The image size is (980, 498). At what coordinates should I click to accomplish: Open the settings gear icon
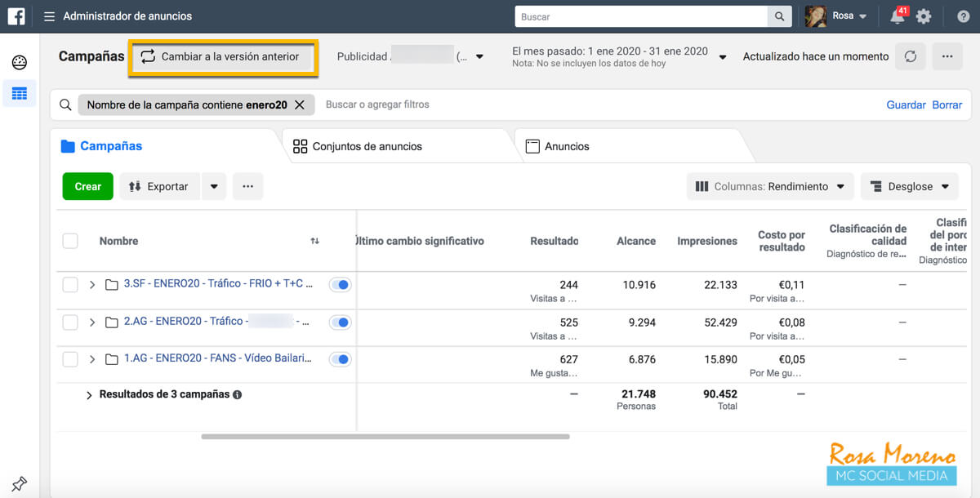[x=924, y=16]
